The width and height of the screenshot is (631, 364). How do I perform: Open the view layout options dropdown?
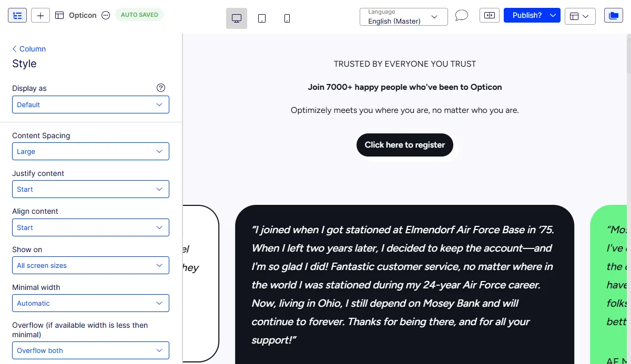click(x=580, y=16)
